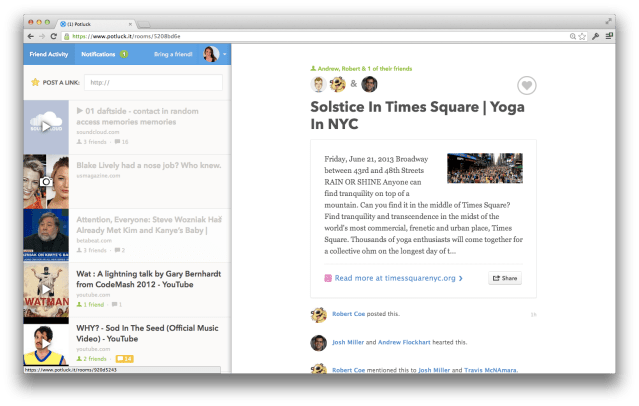Open the daftside soundcloud thumbnail
This screenshot has height=406, width=639.
click(x=46, y=127)
